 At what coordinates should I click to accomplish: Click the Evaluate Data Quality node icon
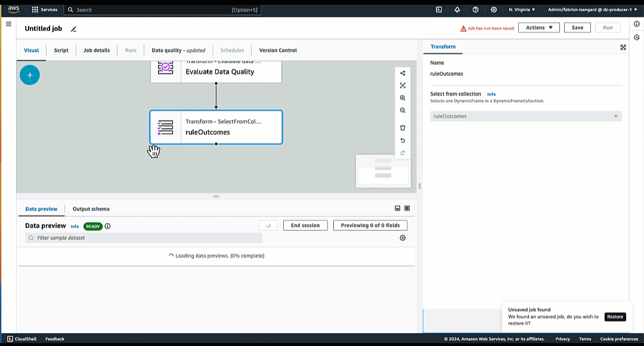coord(166,67)
